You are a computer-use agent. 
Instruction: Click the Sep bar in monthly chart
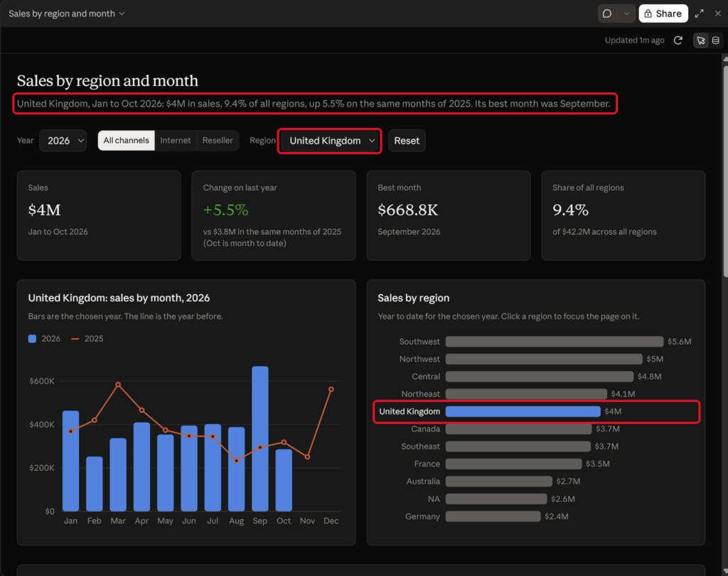260,439
